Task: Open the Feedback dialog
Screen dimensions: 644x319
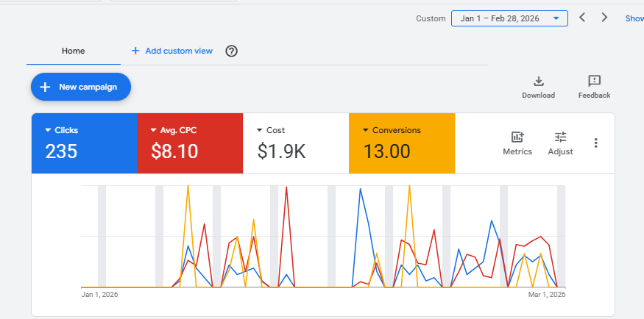Action: point(594,87)
